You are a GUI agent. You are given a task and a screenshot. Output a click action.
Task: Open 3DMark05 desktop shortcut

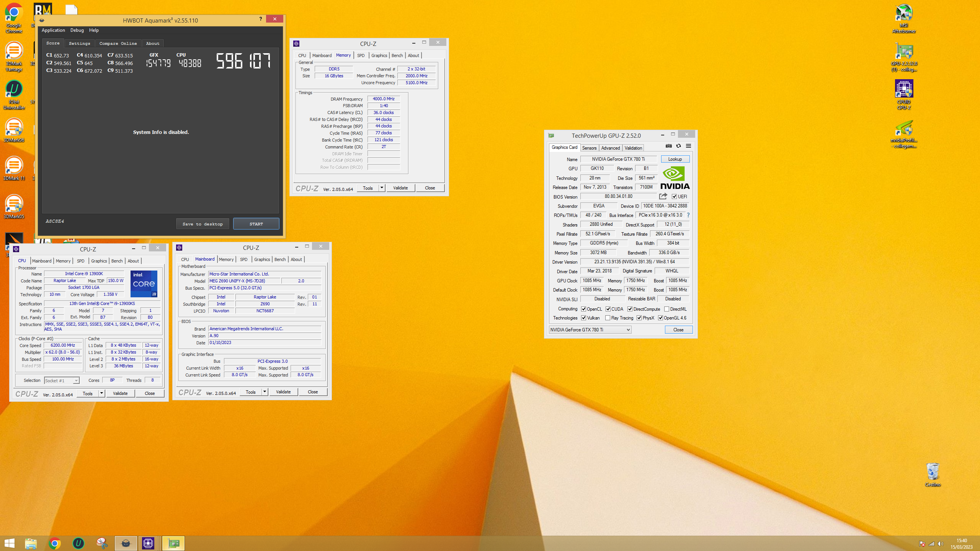tap(14, 207)
